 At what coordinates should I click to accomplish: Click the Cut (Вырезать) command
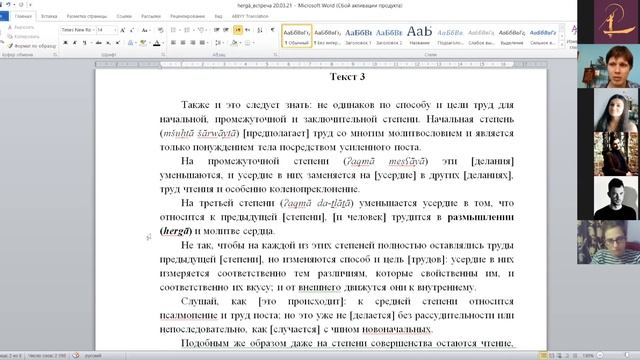pos(21,27)
